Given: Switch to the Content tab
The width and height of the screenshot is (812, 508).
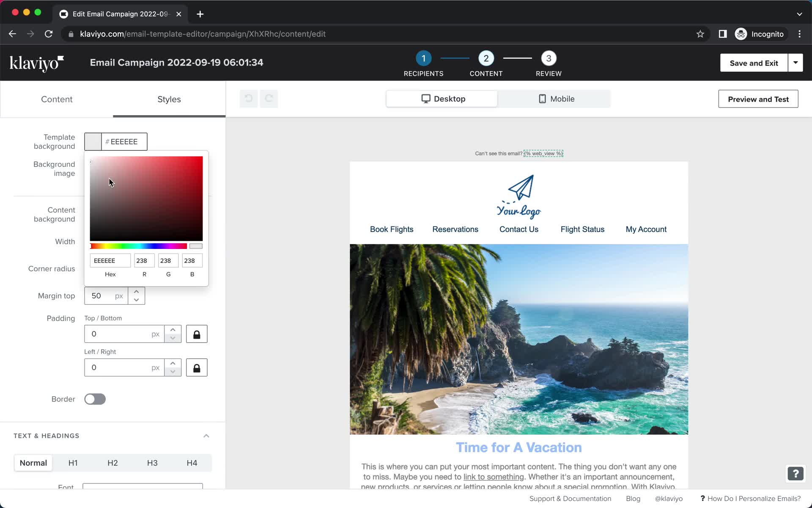Looking at the screenshot, I should point(57,99).
